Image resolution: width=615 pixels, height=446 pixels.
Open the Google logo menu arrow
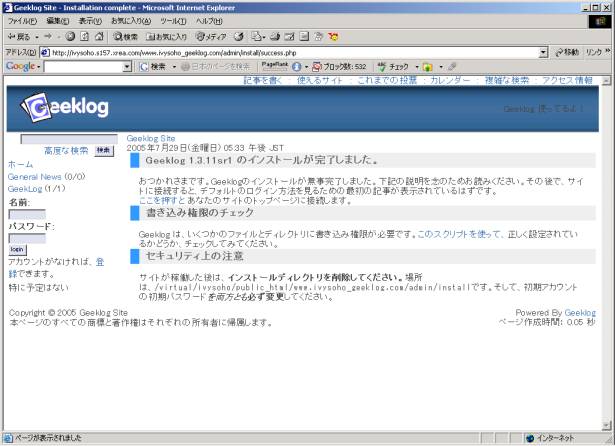click(x=38, y=67)
